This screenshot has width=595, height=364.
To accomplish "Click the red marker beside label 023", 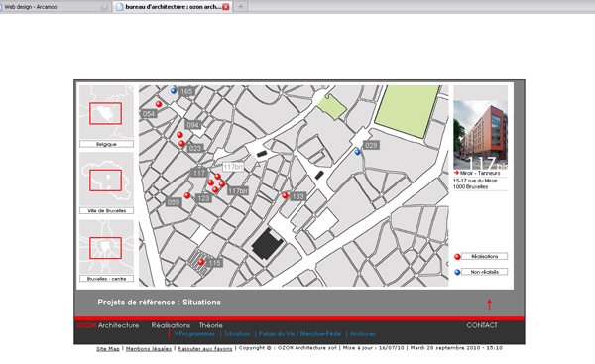I will pos(181,144).
